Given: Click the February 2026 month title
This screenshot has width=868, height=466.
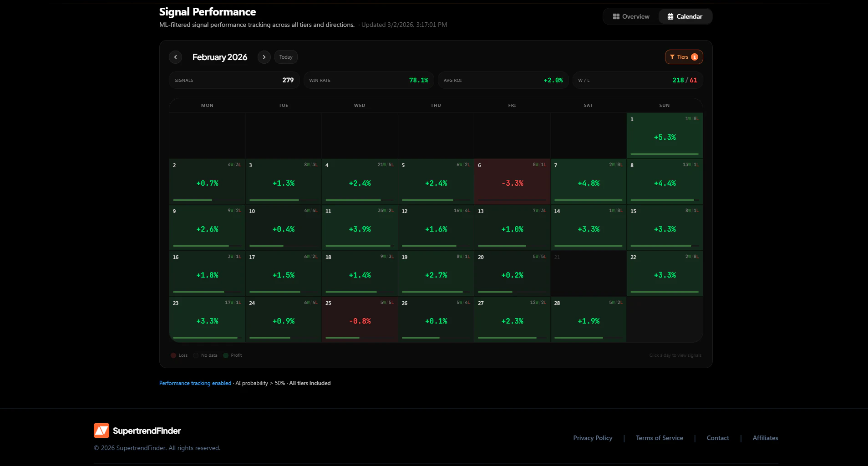Looking at the screenshot, I should 220,57.
